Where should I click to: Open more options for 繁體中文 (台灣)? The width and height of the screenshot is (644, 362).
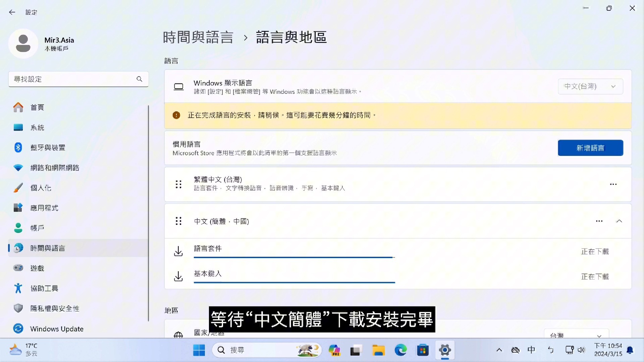click(x=613, y=184)
